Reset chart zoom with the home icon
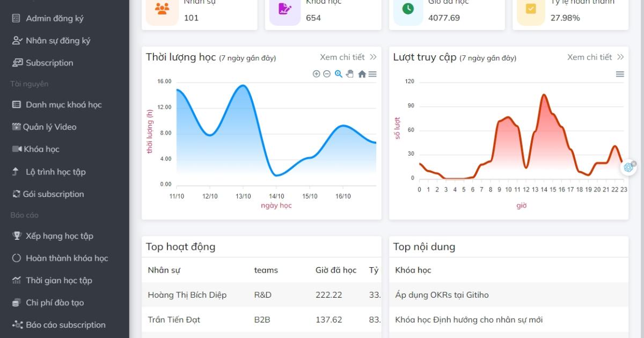Viewport: 644px width, 338px height. coord(362,74)
